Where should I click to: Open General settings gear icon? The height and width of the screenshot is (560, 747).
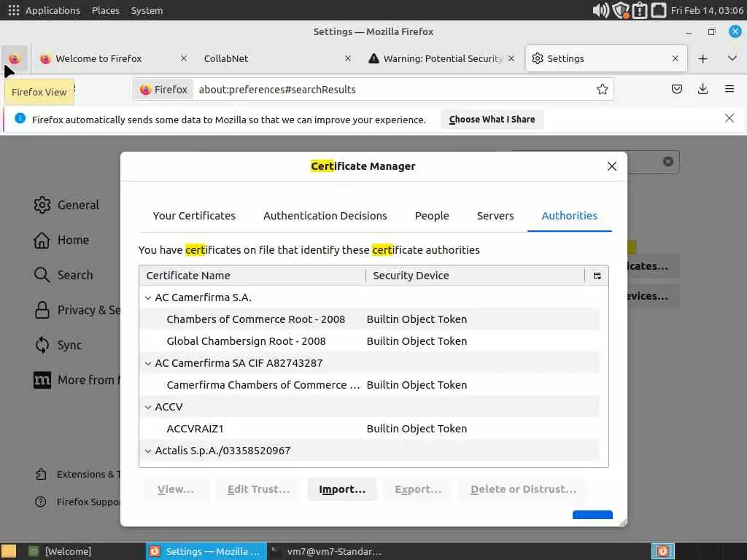click(x=42, y=205)
